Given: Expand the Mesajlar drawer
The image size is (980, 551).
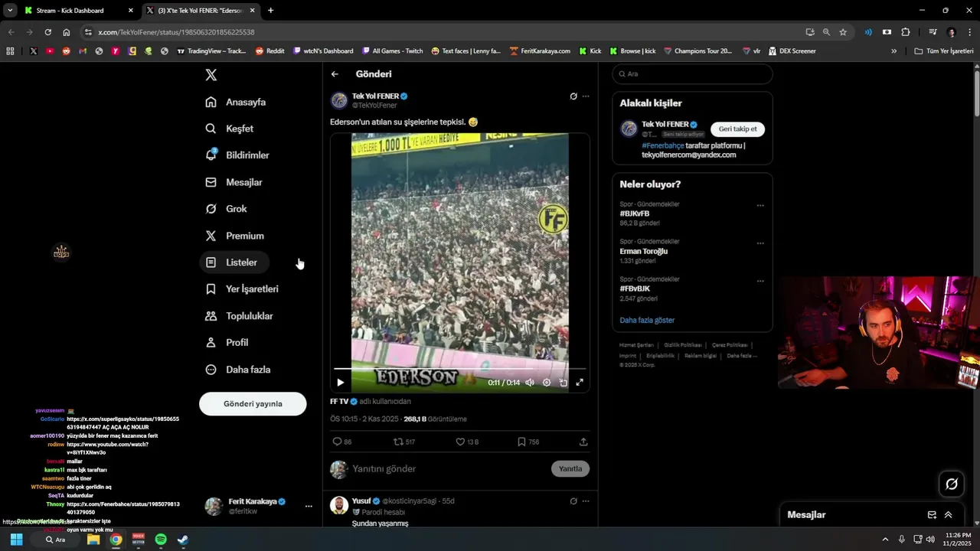Looking at the screenshot, I should point(949,515).
